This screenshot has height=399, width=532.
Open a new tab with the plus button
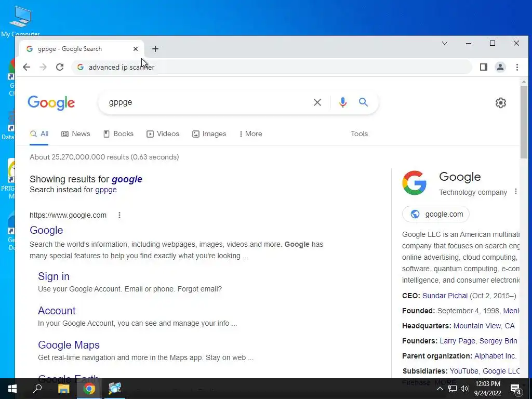155,49
